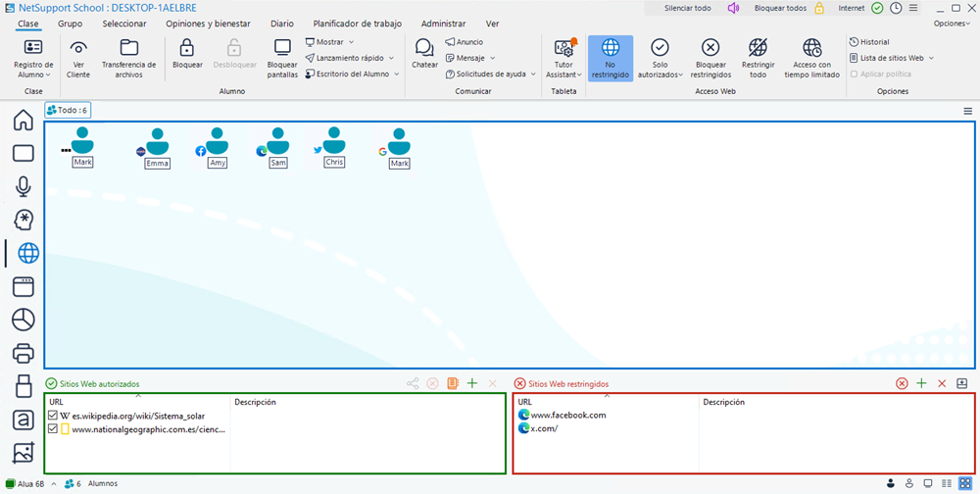Select Bloquear restringidos web mode
The width and height of the screenshot is (980, 494).
(710, 58)
